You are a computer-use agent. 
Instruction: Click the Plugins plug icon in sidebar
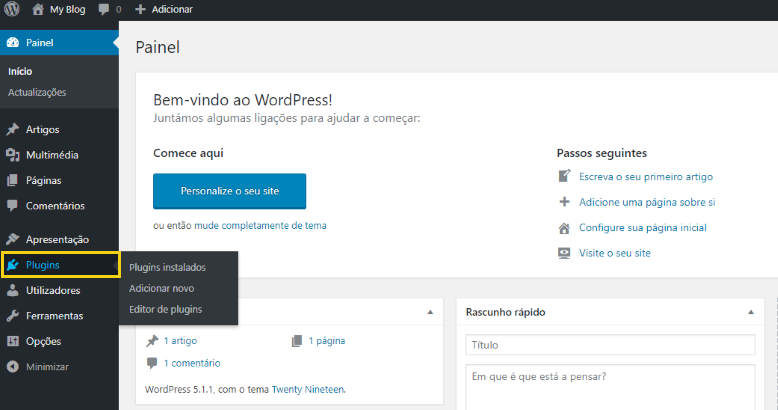coord(13,265)
